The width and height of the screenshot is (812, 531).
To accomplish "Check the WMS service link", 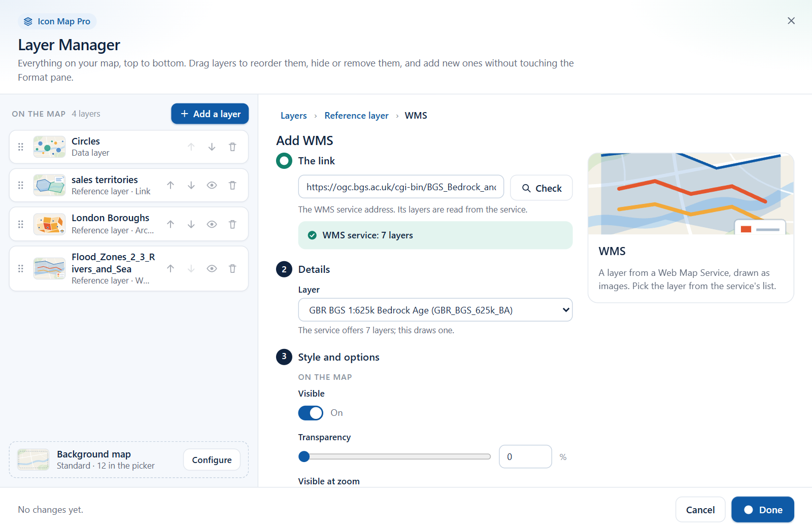I will tap(542, 188).
